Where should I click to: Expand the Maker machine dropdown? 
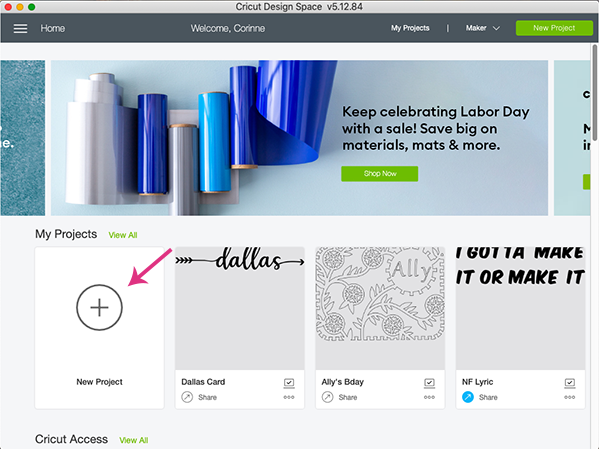482,28
